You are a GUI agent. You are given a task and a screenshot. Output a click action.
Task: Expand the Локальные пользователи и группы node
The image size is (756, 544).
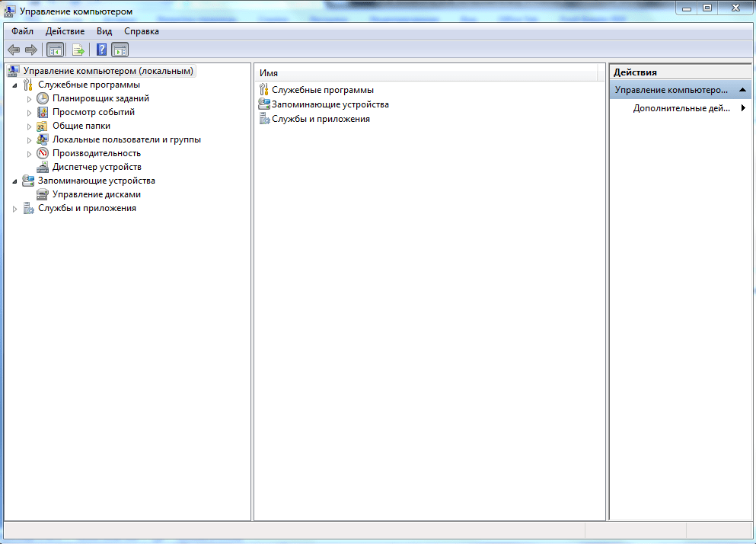pos(30,140)
